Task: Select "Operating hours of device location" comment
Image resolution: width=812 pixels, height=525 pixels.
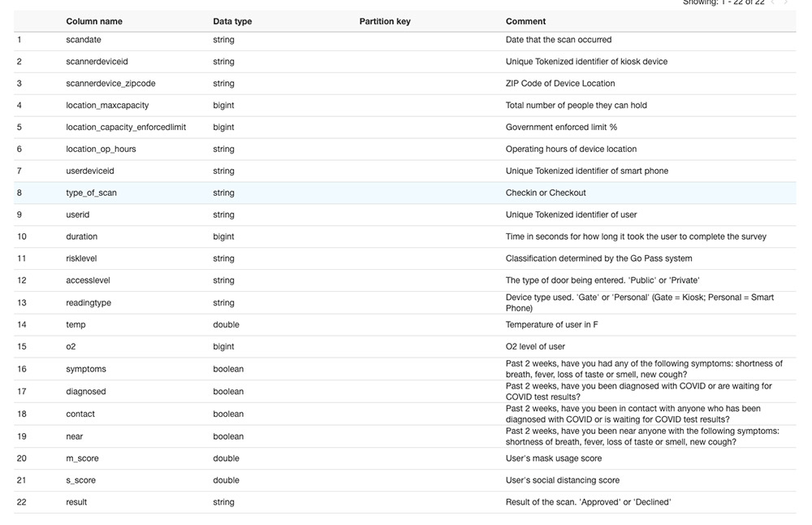Action: pos(571,149)
